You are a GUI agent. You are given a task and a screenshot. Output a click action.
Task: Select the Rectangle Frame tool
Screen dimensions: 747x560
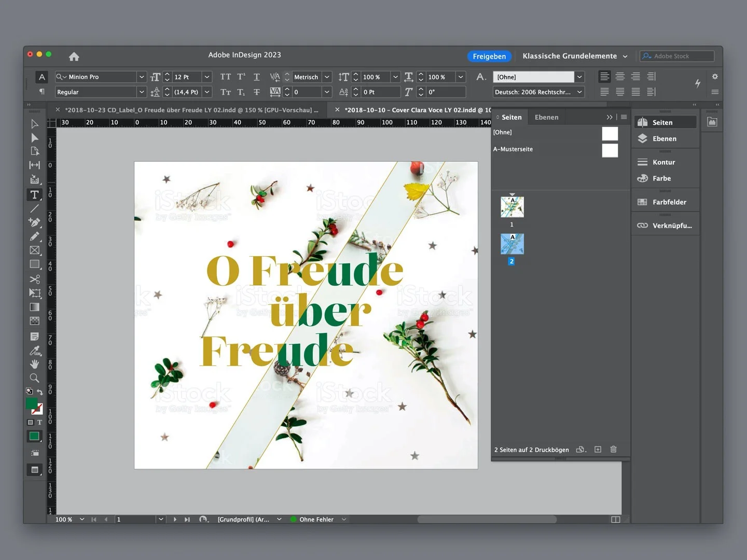[x=35, y=250]
